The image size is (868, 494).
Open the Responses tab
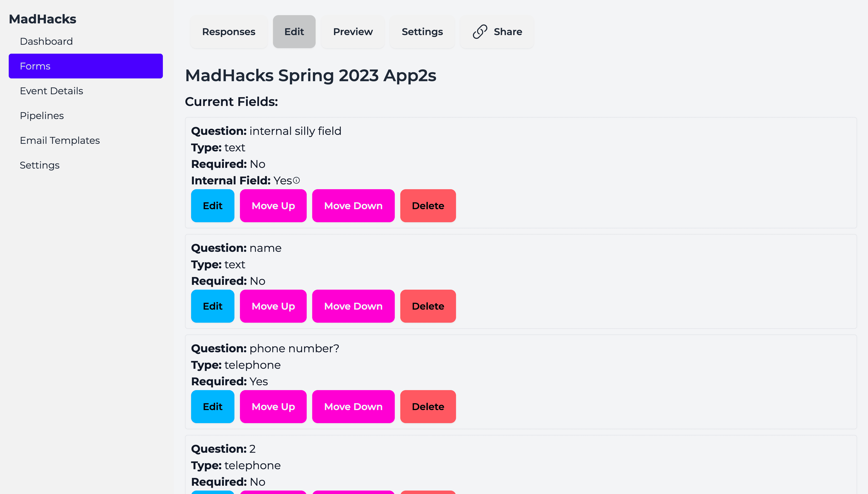click(229, 32)
